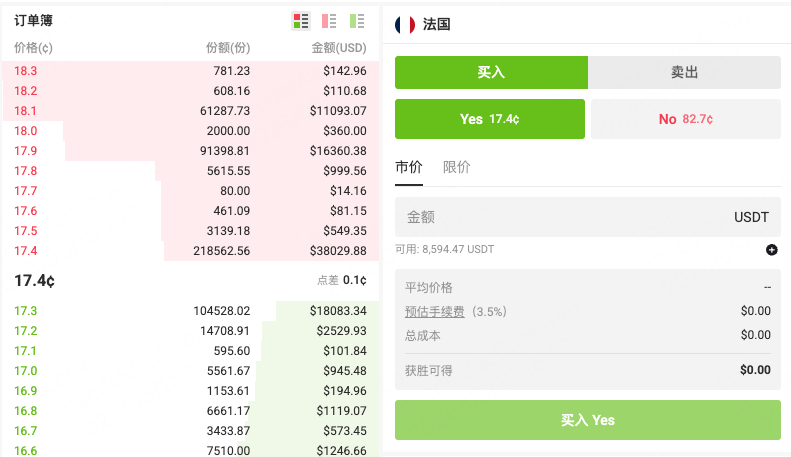
Task: Click the 可用: 8,594.47 USDT balance
Action: click(x=444, y=249)
